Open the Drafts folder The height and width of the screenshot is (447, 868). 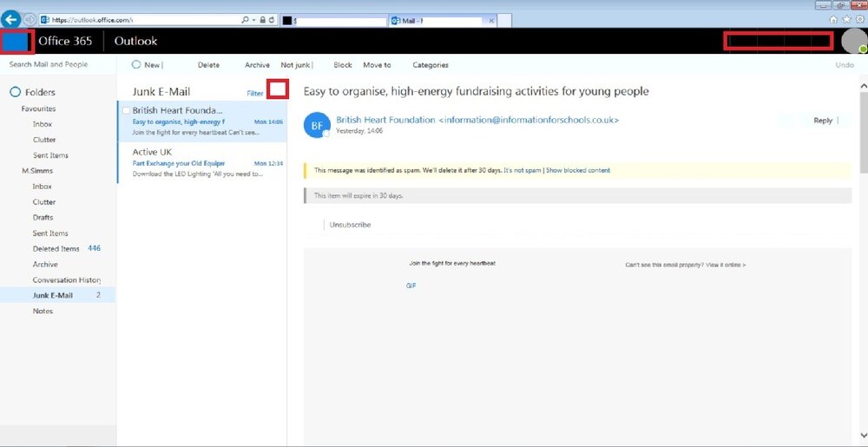(43, 217)
